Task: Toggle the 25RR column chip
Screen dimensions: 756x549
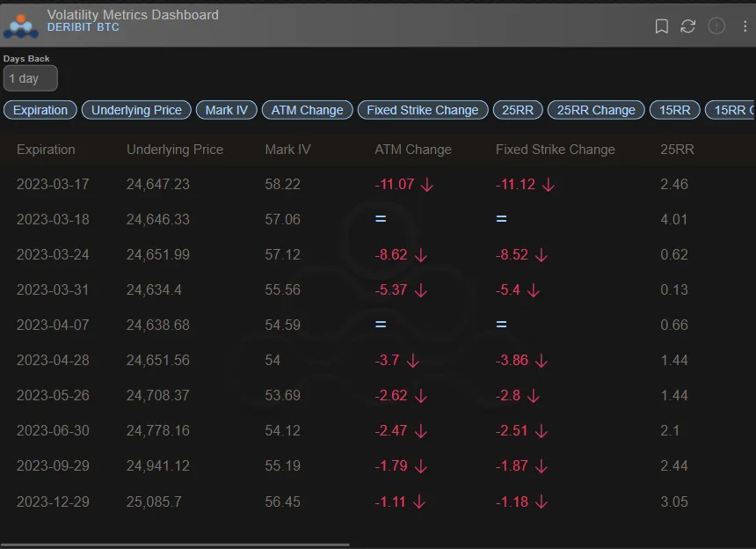Action: point(518,110)
